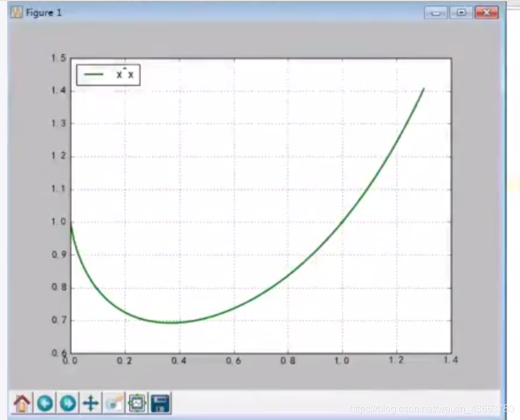Go forward to next view arrow
Image resolution: width=520 pixels, height=420 pixels.
[68, 403]
